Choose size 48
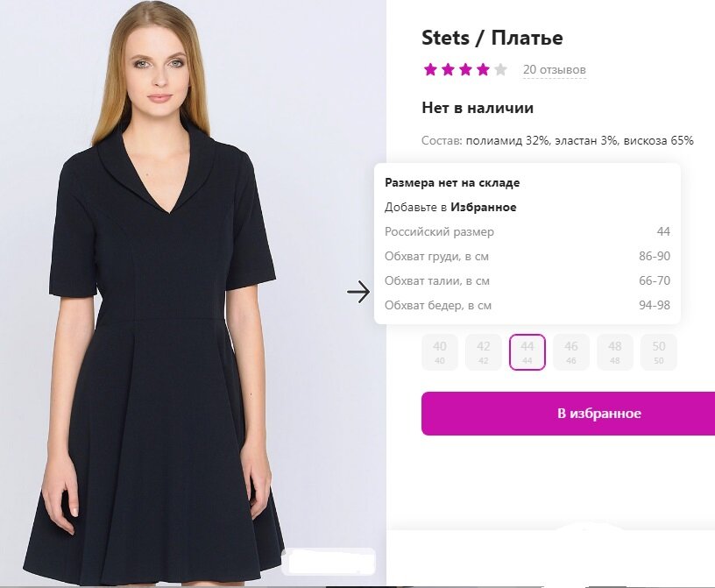 615,352
